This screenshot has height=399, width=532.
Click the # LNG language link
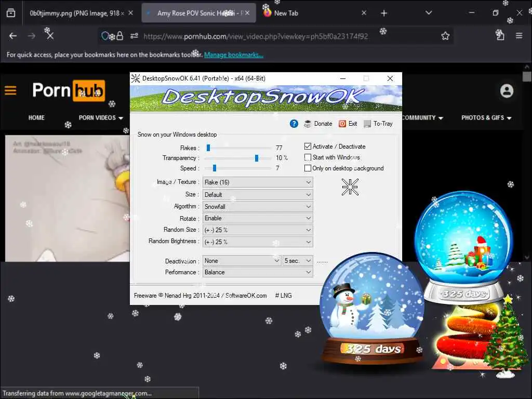[283, 296]
